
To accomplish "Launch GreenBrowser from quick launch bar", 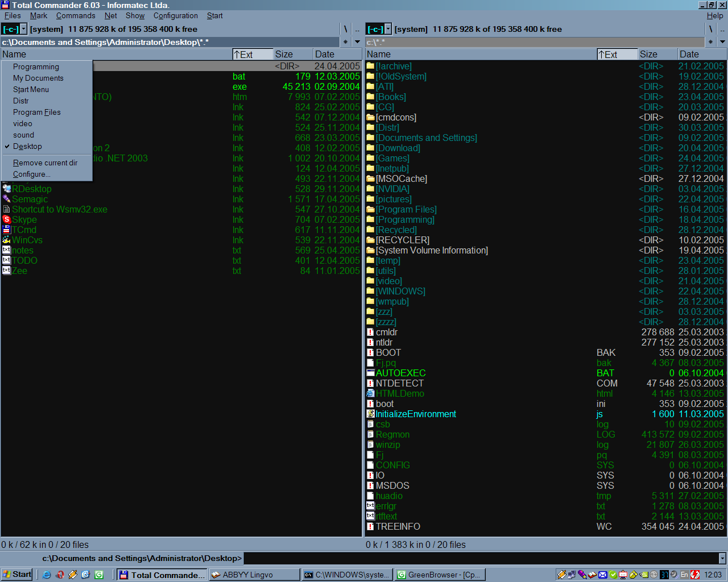I will 99,575.
